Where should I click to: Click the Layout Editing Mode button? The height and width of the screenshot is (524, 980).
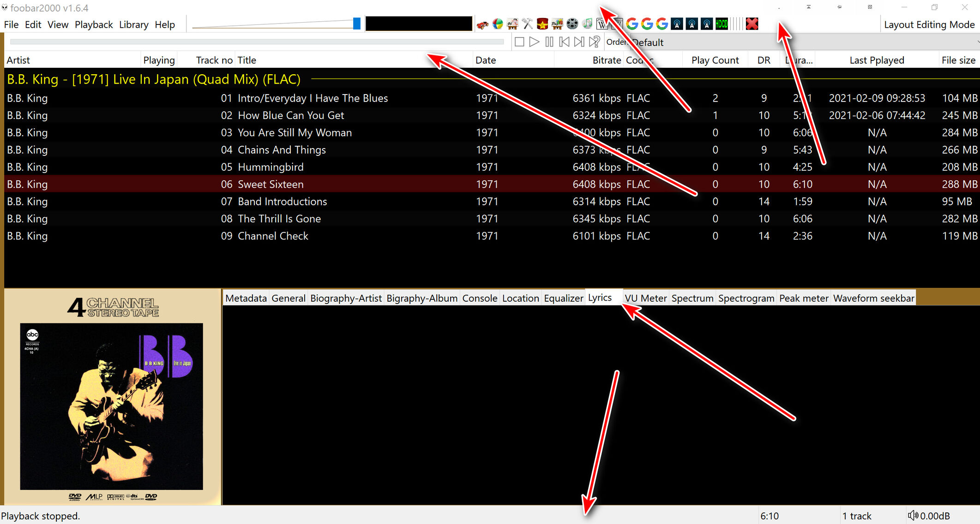[x=929, y=24]
